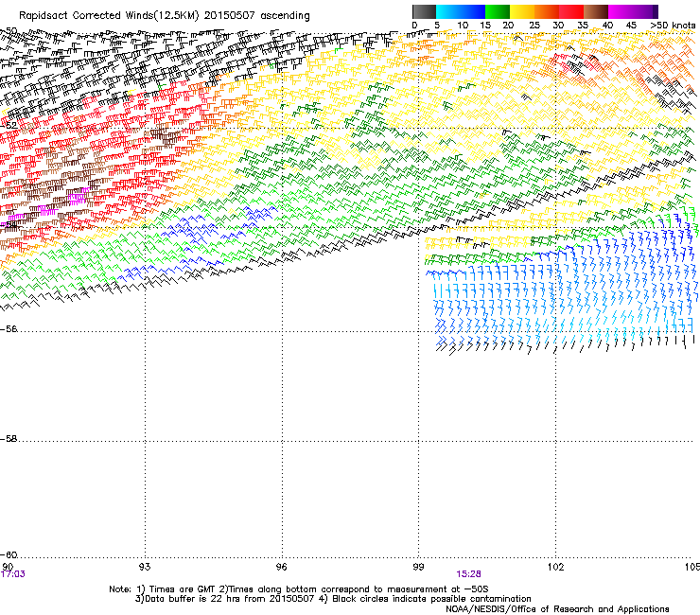Click the red 30-35 knots legend swatch
700x615 pixels.
tap(571, 11)
